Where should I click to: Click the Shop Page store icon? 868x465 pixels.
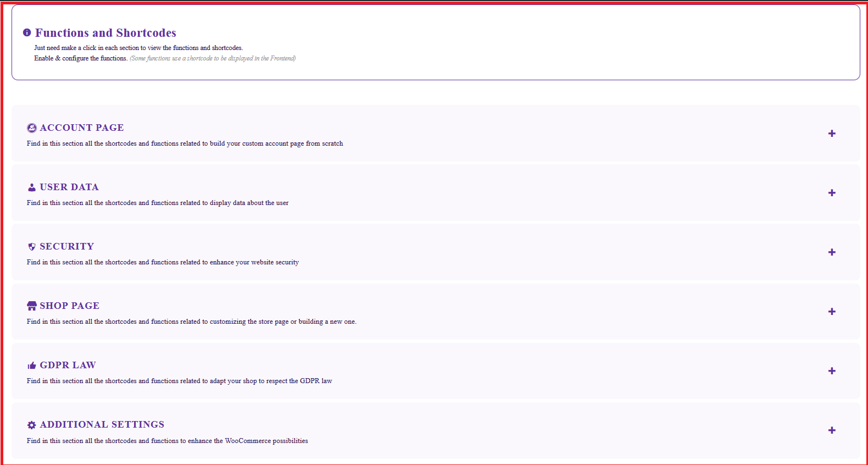32,306
